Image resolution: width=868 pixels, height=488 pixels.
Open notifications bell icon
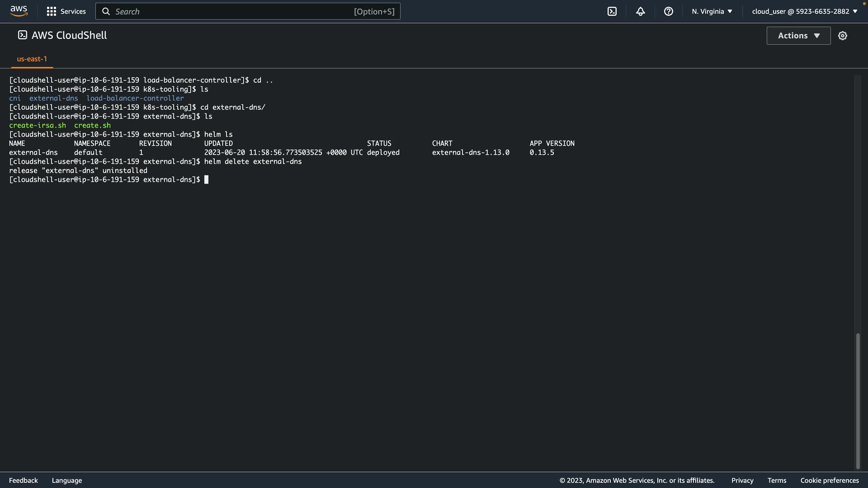pyautogui.click(x=640, y=11)
